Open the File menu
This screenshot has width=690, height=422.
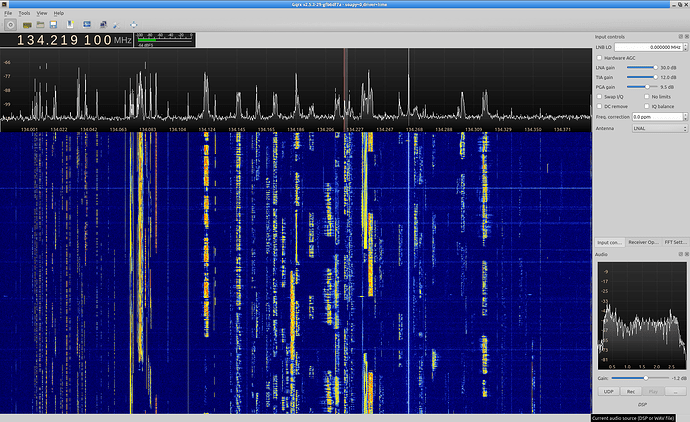pos(8,13)
